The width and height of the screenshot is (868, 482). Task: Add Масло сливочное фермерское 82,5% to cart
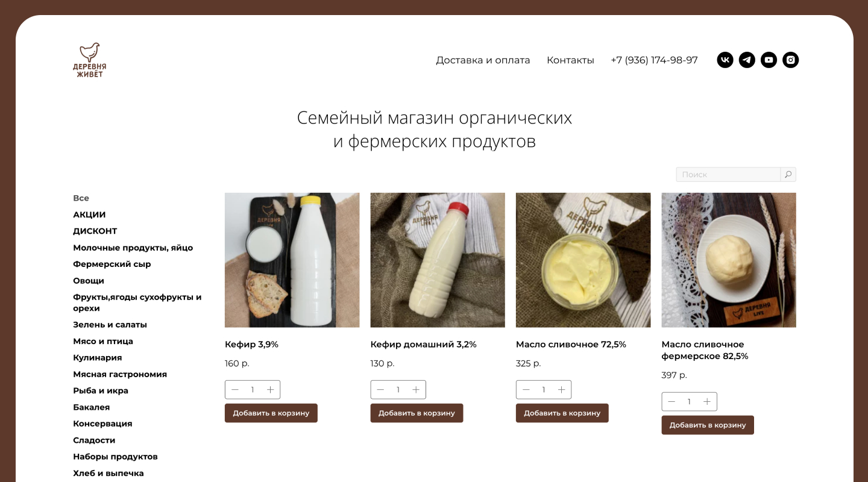pos(708,425)
